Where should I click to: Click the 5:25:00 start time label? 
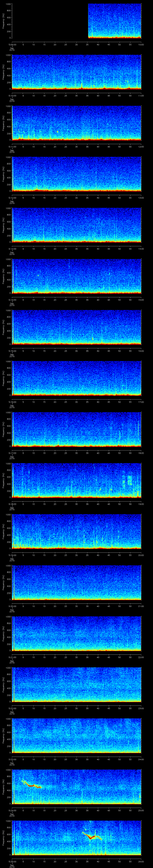pyautogui.click(x=12, y=861)
